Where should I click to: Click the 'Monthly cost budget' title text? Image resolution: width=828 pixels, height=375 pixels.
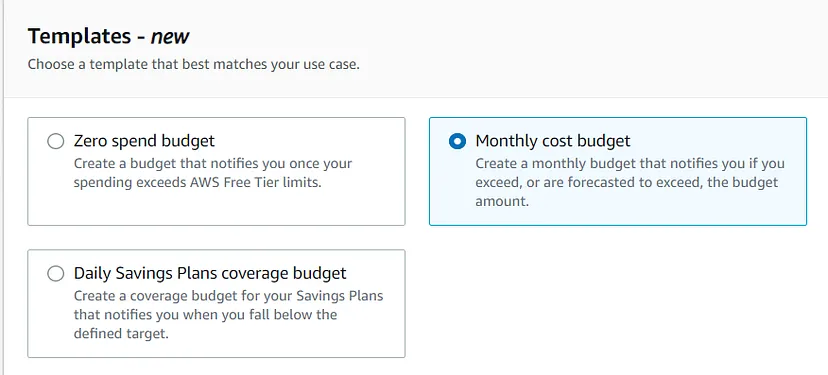(x=553, y=141)
